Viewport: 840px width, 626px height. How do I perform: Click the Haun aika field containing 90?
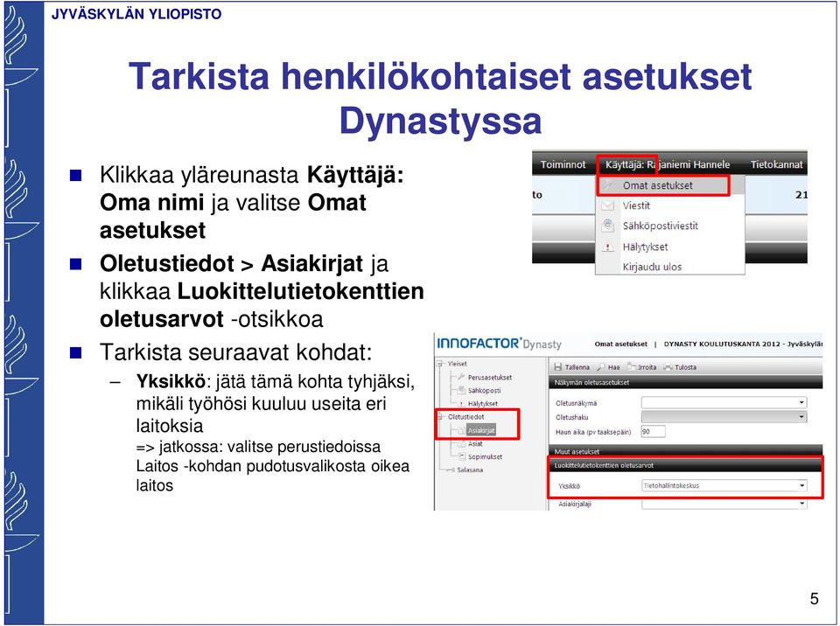653,431
